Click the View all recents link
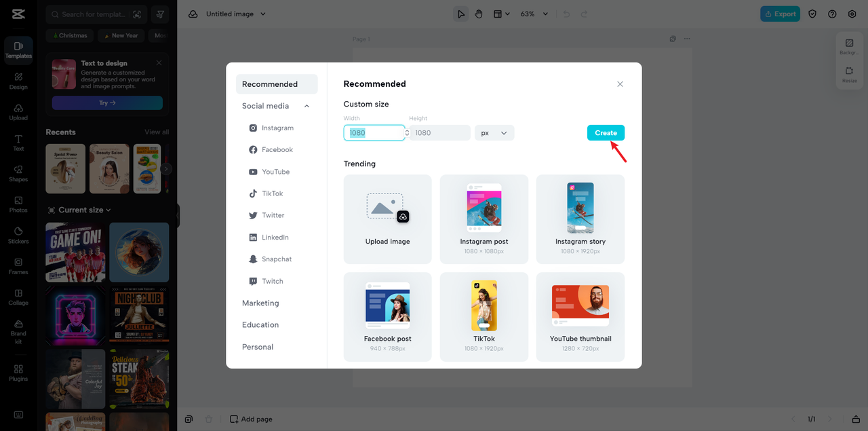Image resolution: width=868 pixels, height=431 pixels. pyautogui.click(x=157, y=132)
